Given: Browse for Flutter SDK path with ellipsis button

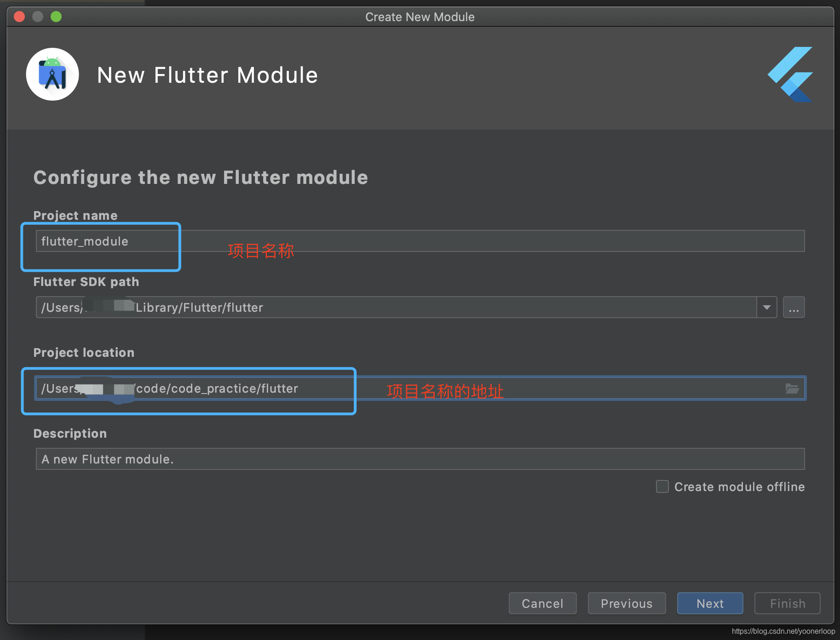Looking at the screenshot, I should click(794, 307).
